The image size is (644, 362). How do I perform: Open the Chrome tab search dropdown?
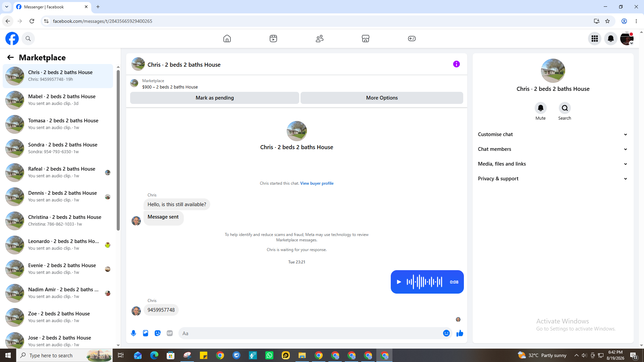[x=7, y=7]
